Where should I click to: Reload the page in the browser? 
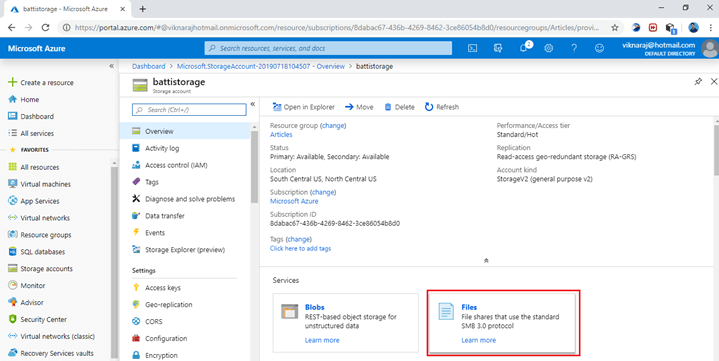click(45, 28)
